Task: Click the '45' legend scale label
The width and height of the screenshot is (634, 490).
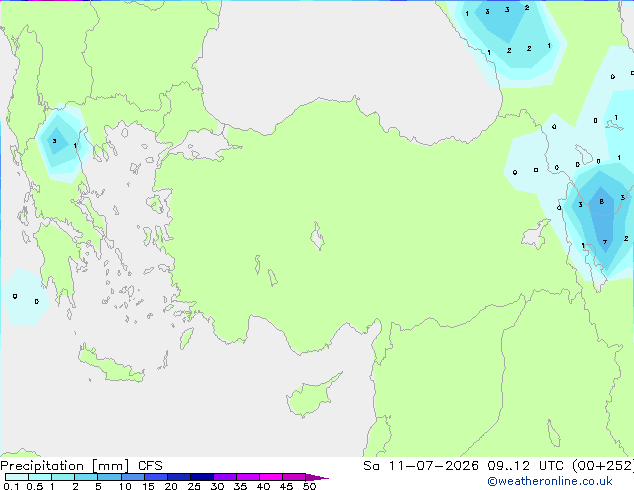Action: click(x=286, y=486)
